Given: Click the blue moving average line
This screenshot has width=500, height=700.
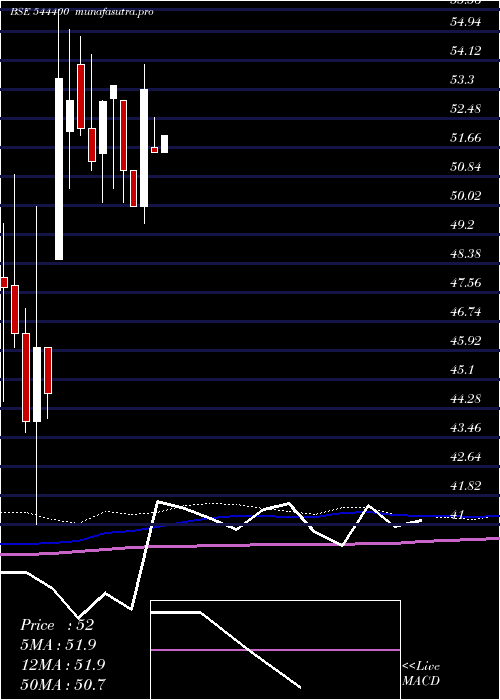Looking at the screenshot, I should (x=250, y=517).
